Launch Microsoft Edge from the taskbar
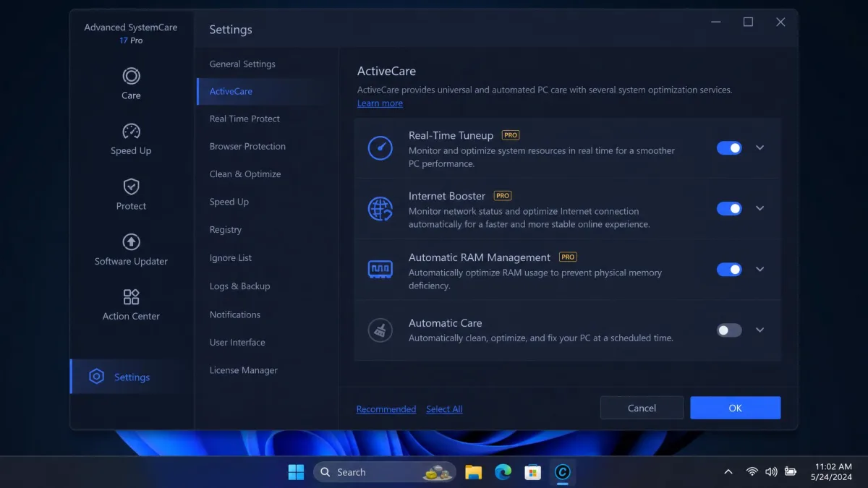868x488 pixels. tap(503, 472)
